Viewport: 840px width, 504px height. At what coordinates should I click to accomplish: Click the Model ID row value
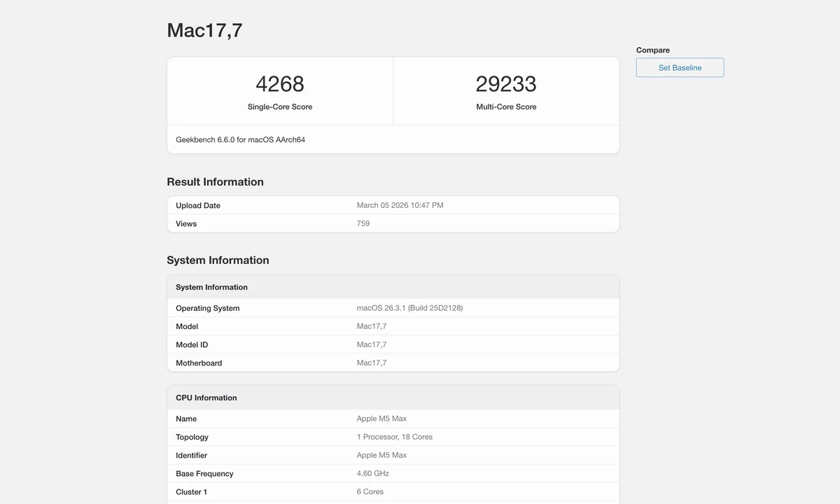372,344
